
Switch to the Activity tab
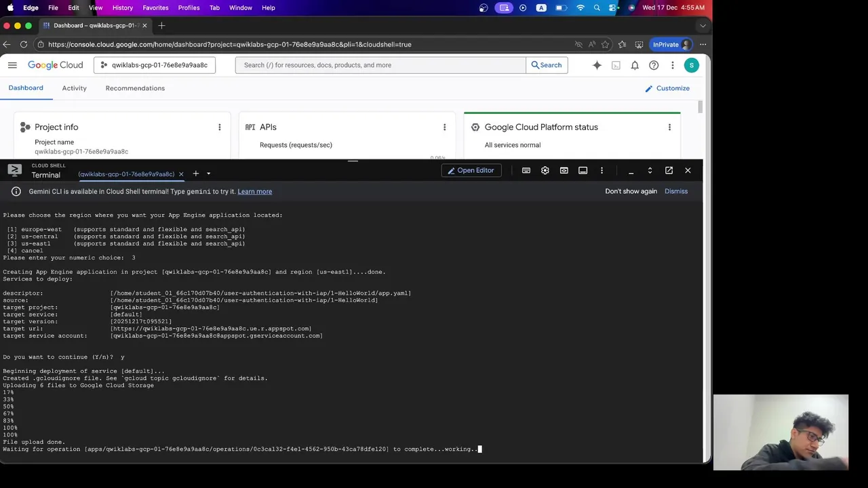point(75,88)
